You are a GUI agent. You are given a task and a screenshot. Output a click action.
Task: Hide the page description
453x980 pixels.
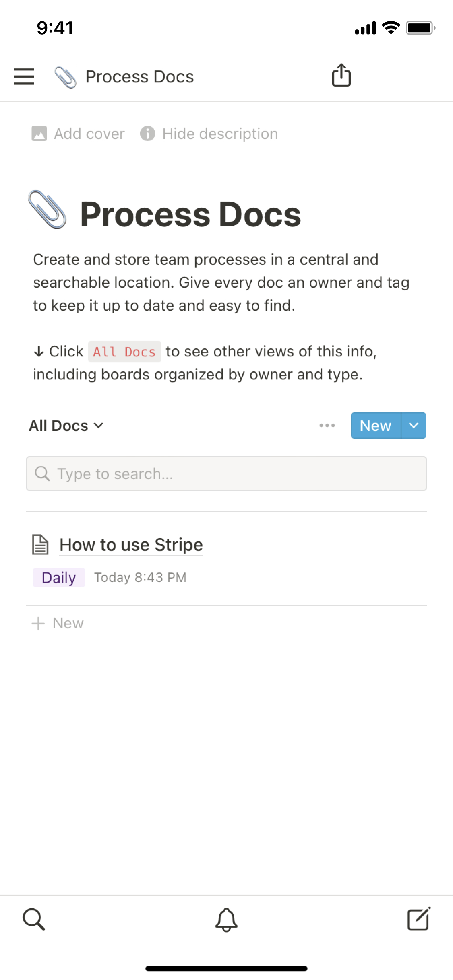click(209, 134)
